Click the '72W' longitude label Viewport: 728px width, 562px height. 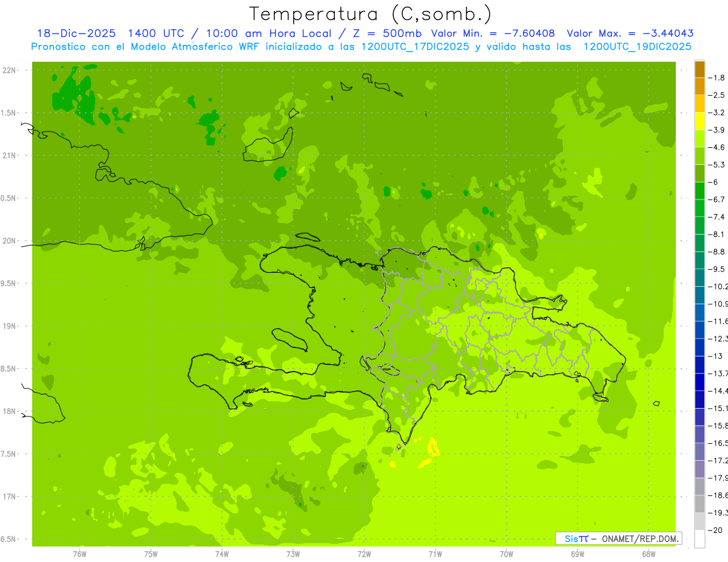point(364,554)
